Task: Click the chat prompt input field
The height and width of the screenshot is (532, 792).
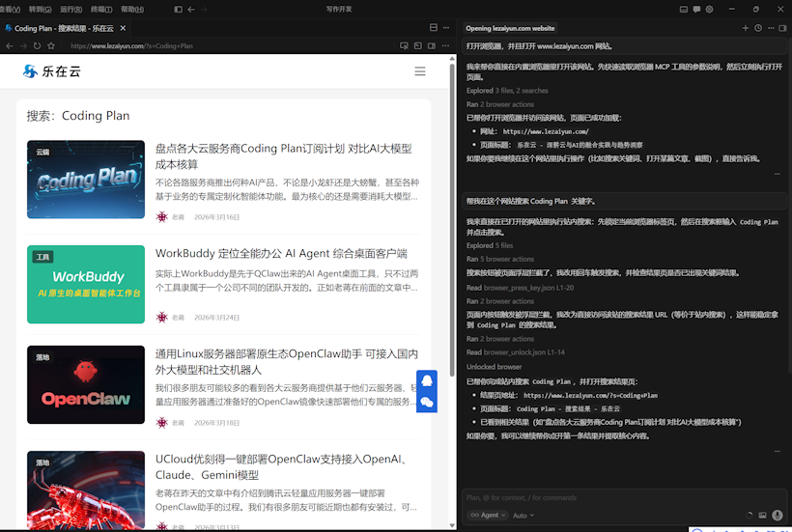Action: 624,497
